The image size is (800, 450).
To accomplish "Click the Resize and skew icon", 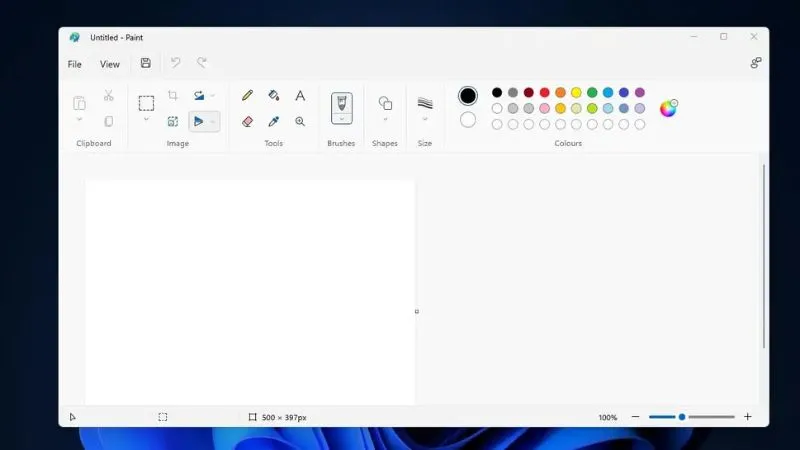I will [x=173, y=121].
